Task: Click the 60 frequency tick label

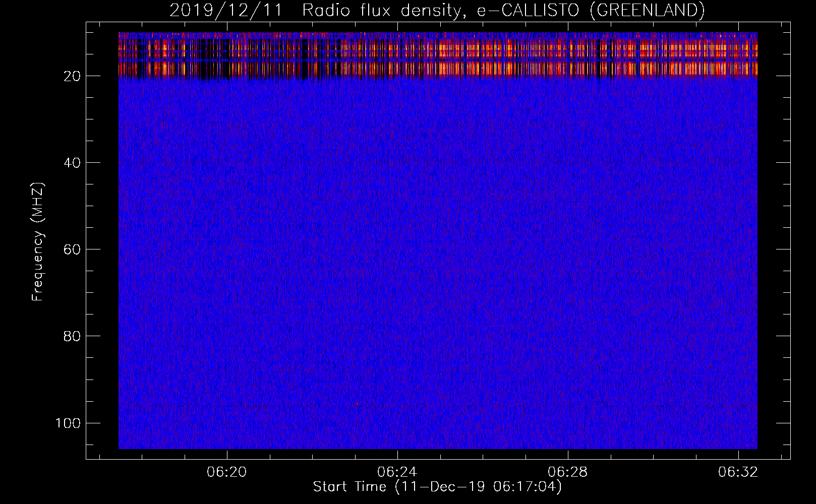Action: 72,249
